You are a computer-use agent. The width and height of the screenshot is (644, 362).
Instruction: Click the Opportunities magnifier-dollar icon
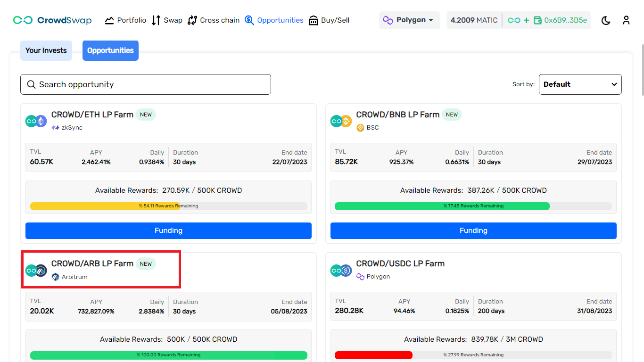(x=249, y=20)
